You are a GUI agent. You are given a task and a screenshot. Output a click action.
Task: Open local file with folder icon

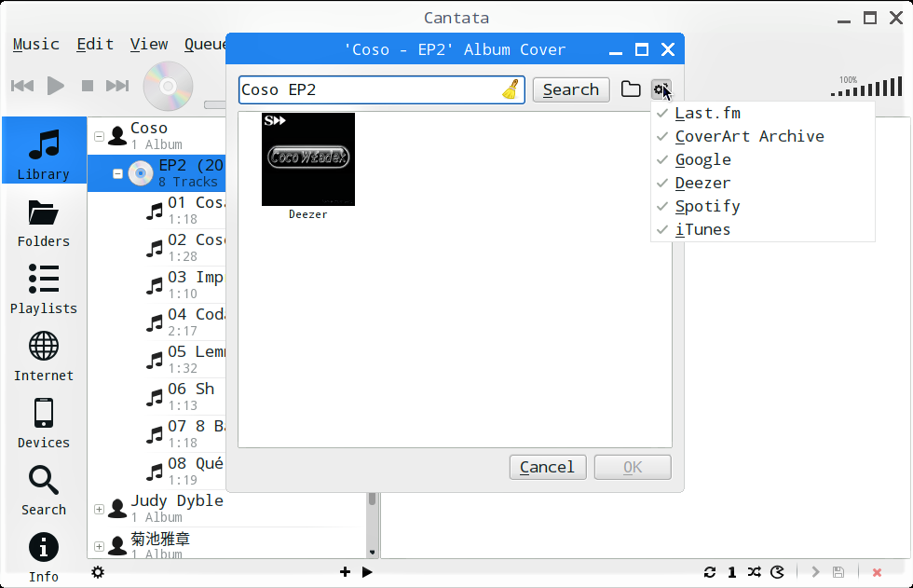(x=631, y=89)
